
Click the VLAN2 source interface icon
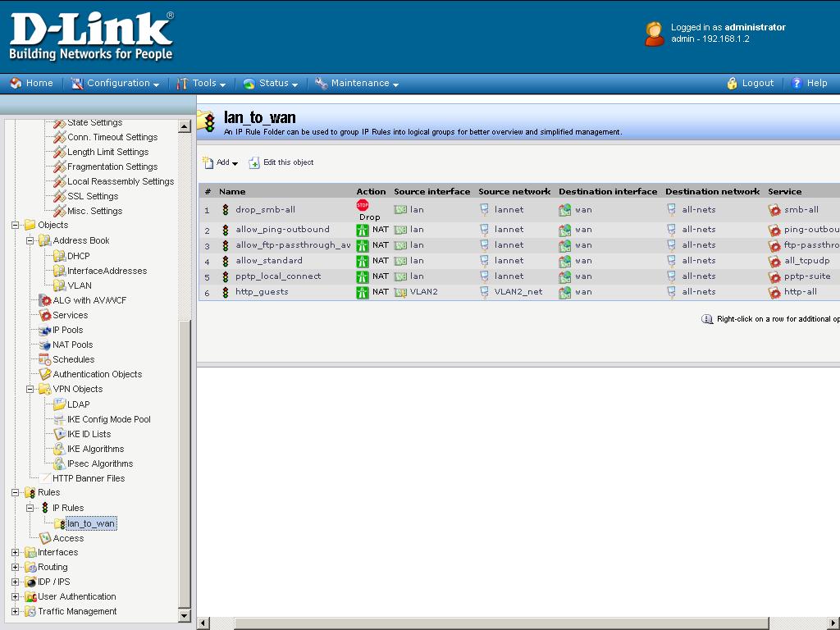click(x=400, y=292)
